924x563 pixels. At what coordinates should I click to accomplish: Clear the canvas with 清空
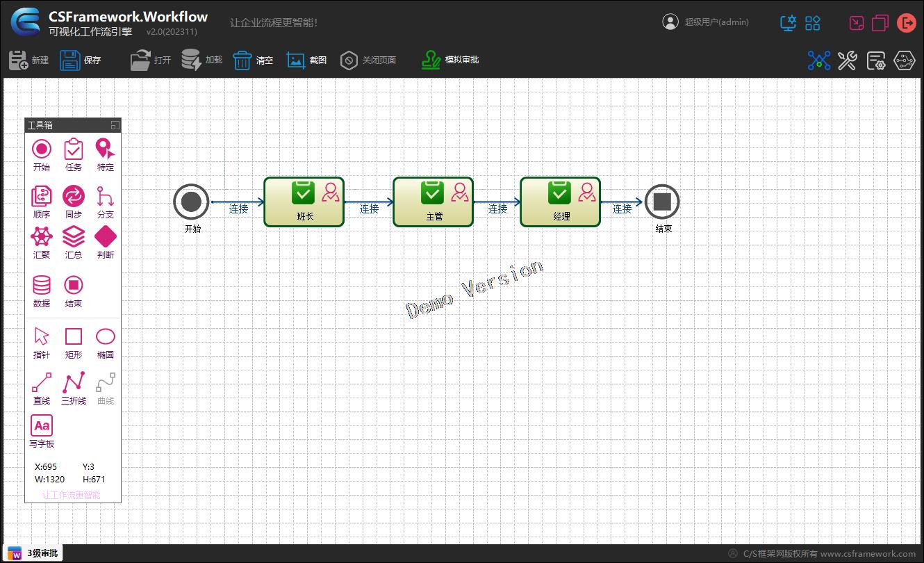point(253,60)
